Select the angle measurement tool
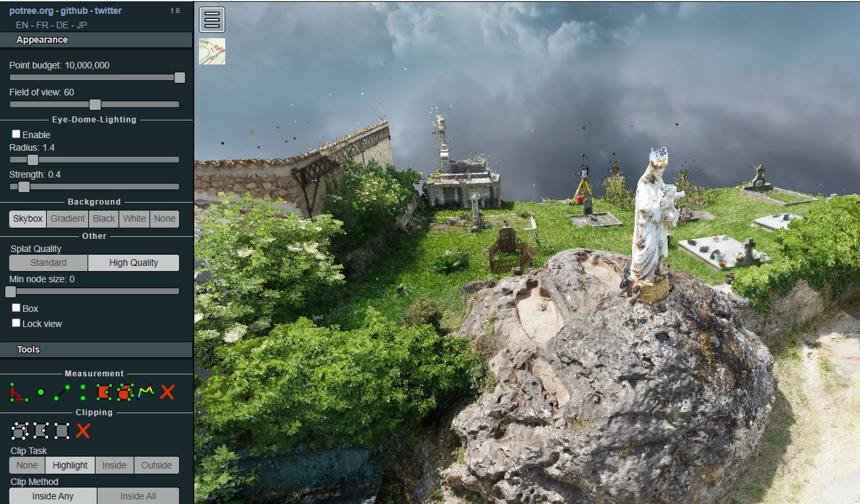The width and height of the screenshot is (860, 504). (x=19, y=392)
